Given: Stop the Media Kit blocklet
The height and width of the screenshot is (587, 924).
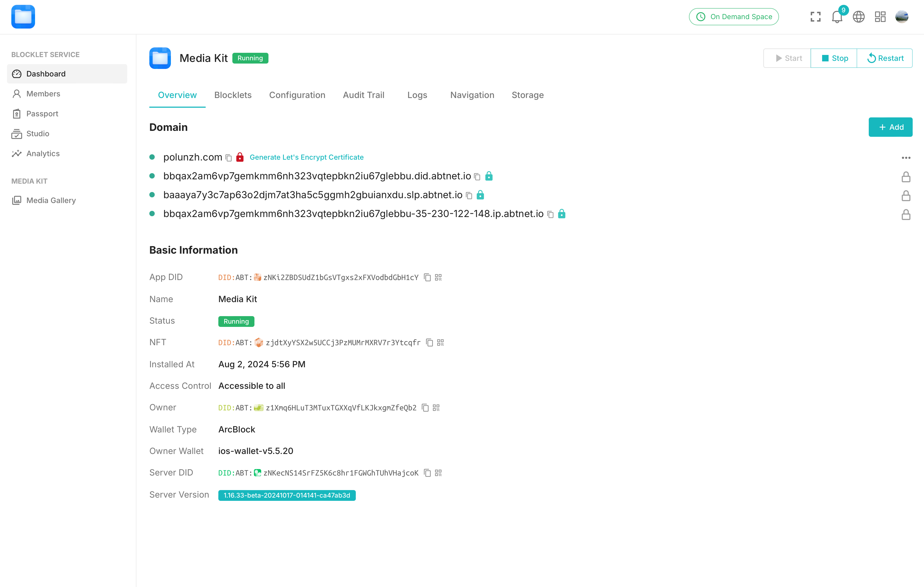Looking at the screenshot, I should pos(834,58).
